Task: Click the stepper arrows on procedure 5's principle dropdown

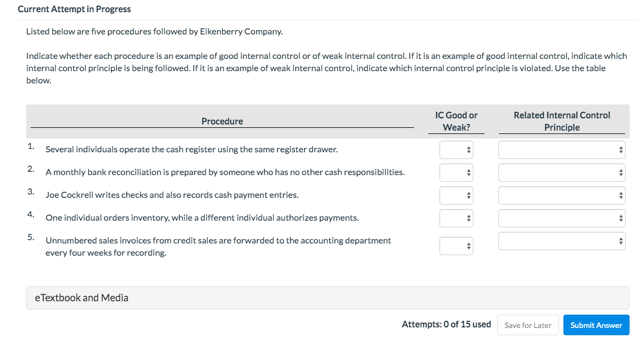Action: (x=621, y=241)
